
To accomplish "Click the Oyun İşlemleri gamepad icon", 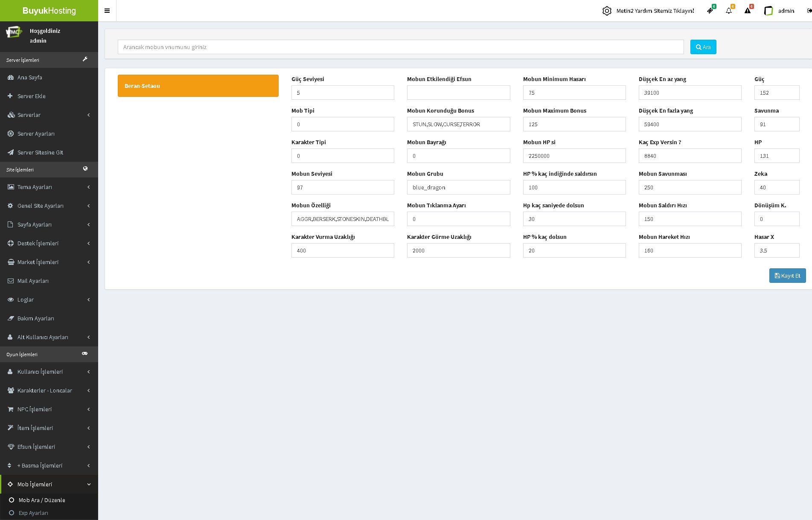I will 85,354.
